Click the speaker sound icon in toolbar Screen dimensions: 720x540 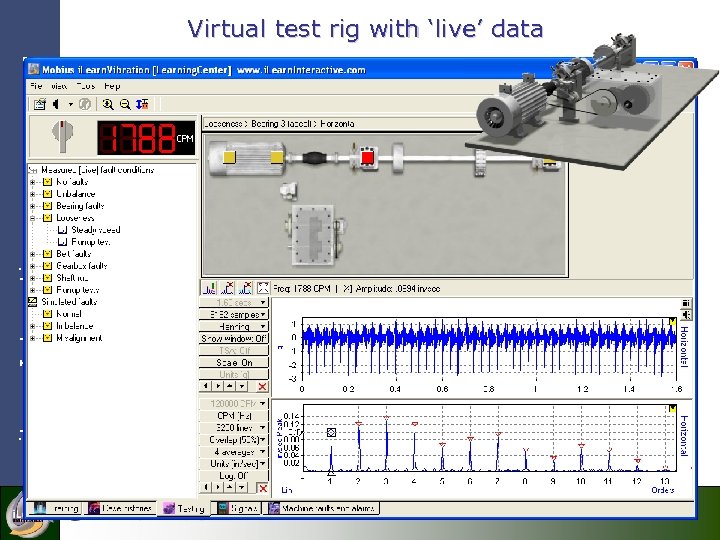click(57, 104)
